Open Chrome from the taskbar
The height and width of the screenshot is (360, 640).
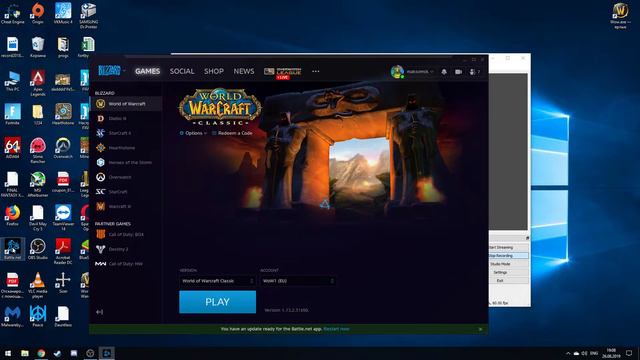click(41, 353)
